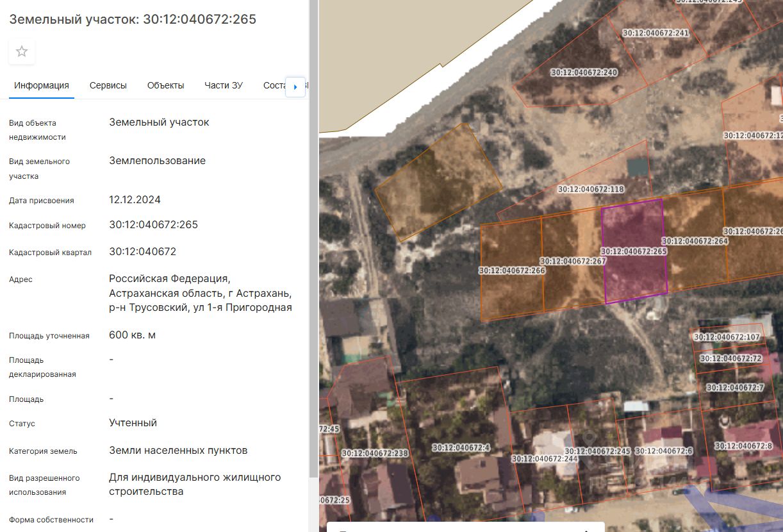Switch to the Информация tab

[42, 85]
